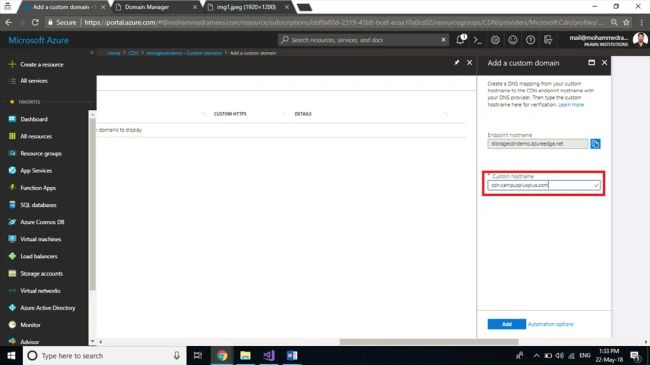Open Windows Start menu
Screen dimensions: 650x365
[x=11, y=355]
